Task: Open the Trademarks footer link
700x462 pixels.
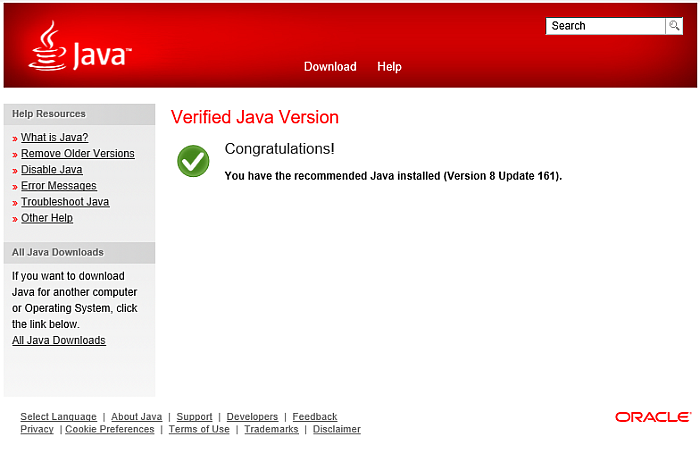Action: coord(271,429)
